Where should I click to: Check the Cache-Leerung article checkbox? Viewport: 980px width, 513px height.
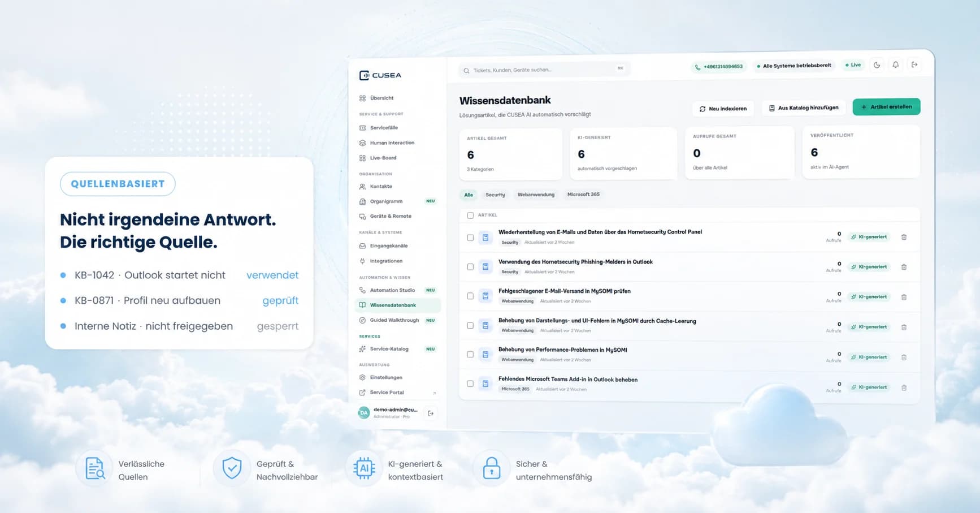[470, 326]
